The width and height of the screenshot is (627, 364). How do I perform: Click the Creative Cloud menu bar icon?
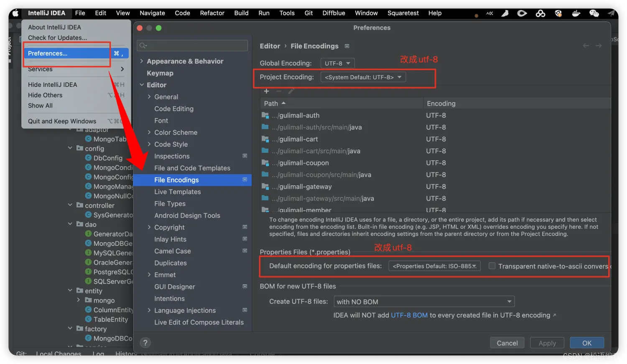pos(540,13)
